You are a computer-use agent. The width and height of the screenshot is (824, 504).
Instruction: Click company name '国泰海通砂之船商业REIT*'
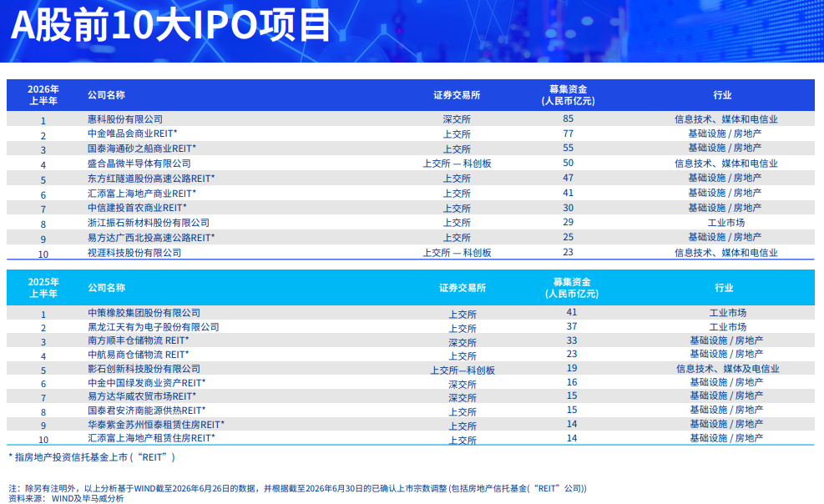coord(142,149)
